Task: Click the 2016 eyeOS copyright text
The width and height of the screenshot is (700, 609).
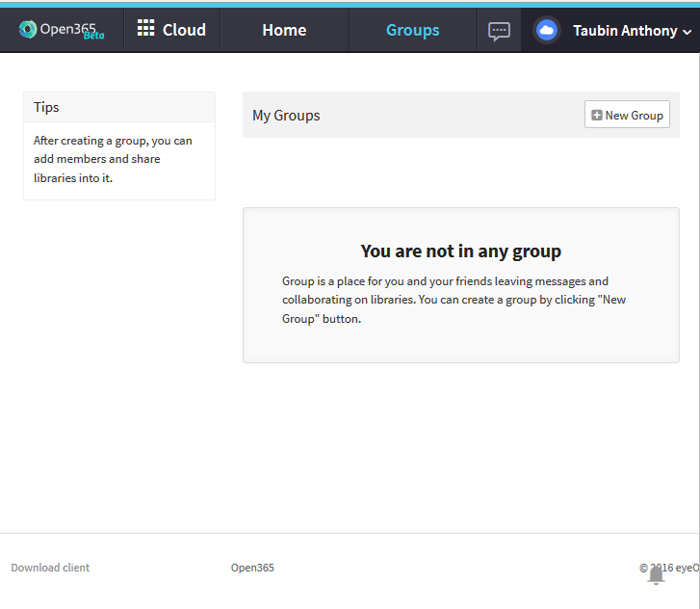Action: [669, 568]
